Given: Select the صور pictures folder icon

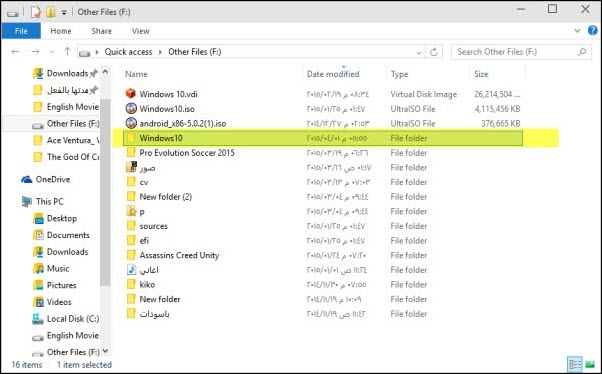Looking at the screenshot, I should point(131,167).
